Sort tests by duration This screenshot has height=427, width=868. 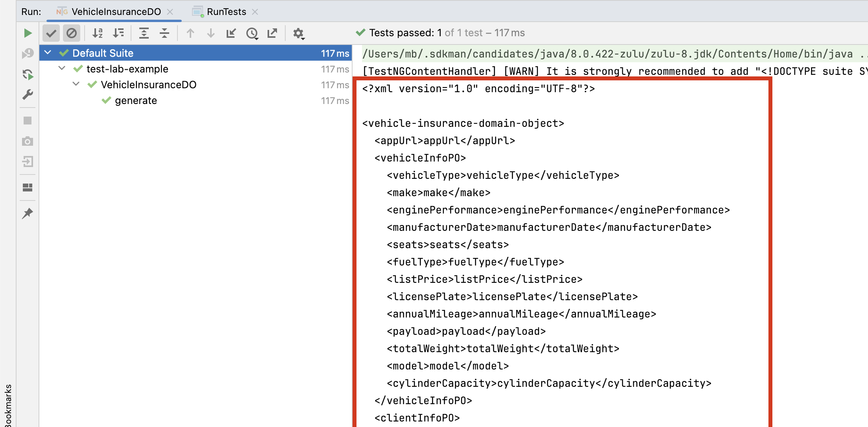117,33
